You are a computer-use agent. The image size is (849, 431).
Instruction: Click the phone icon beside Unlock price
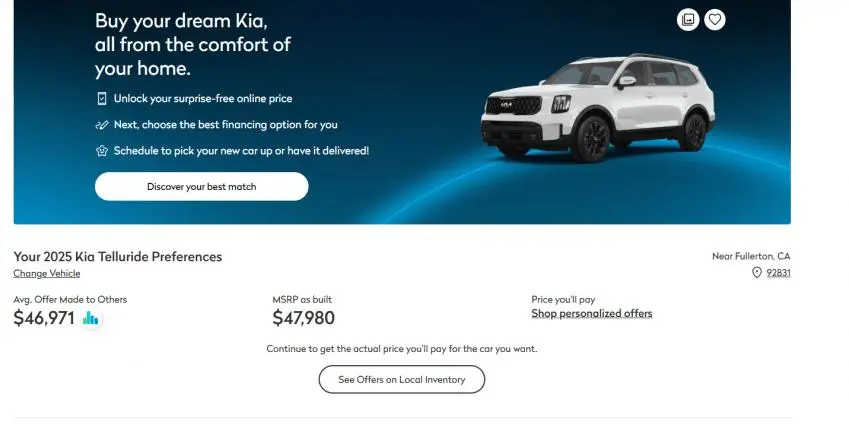coord(101,99)
